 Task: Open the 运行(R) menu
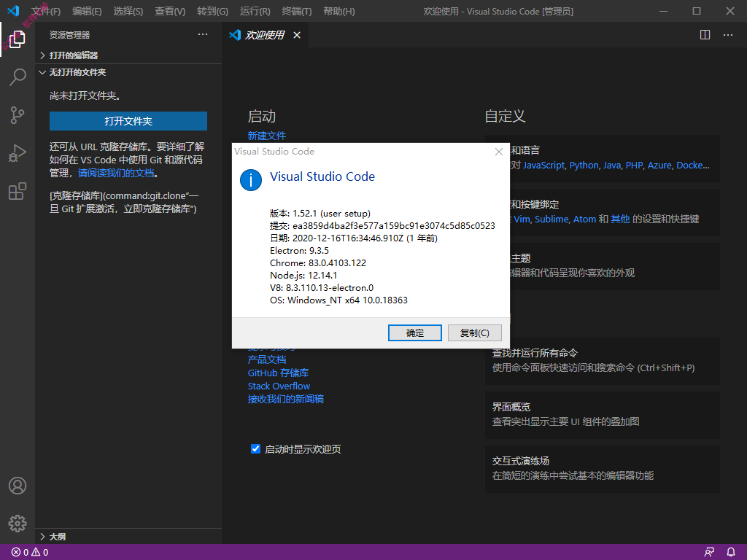[255, 11]
